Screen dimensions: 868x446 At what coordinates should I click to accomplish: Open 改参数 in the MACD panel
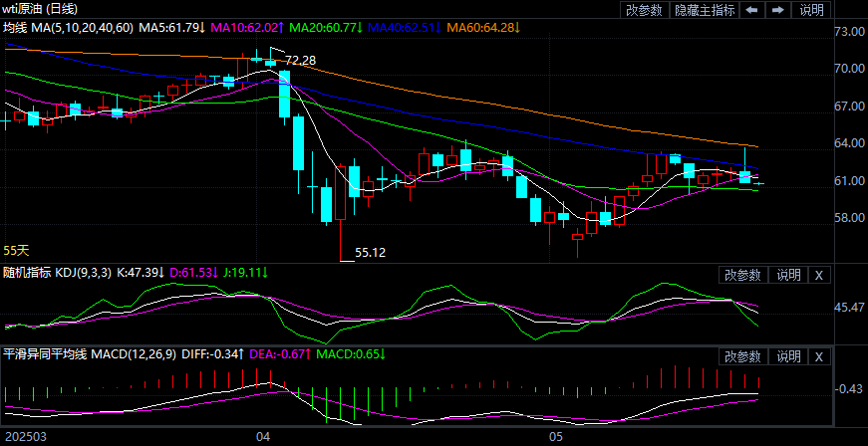(742, 356)
